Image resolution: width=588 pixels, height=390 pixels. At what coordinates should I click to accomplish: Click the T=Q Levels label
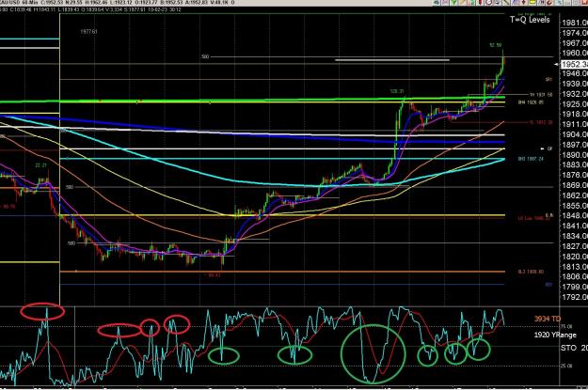530,20
